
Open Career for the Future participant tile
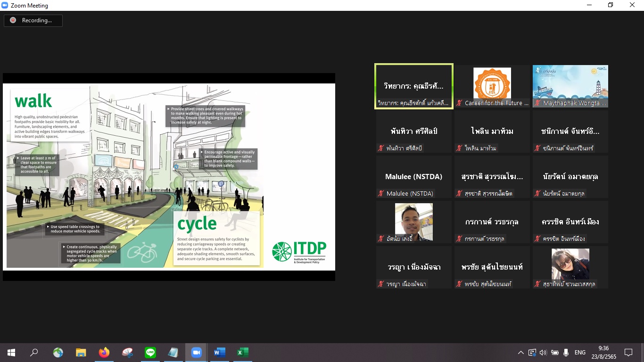pos(492,86)
